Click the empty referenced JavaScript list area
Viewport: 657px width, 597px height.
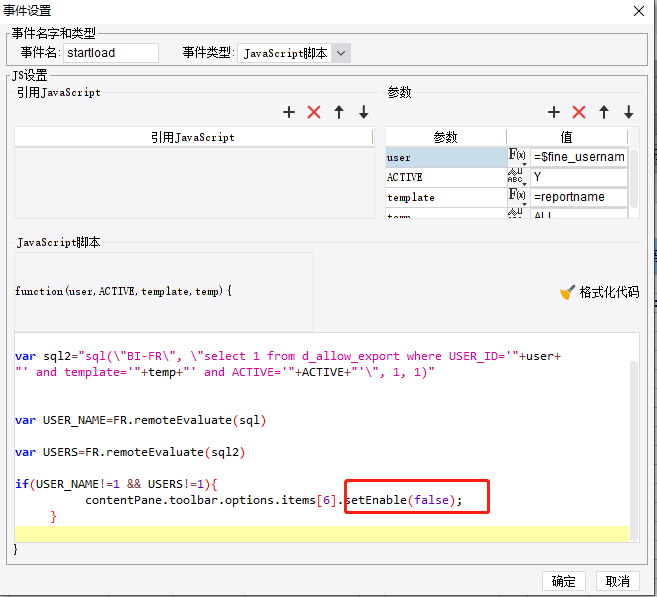click(x=194, y=182)
